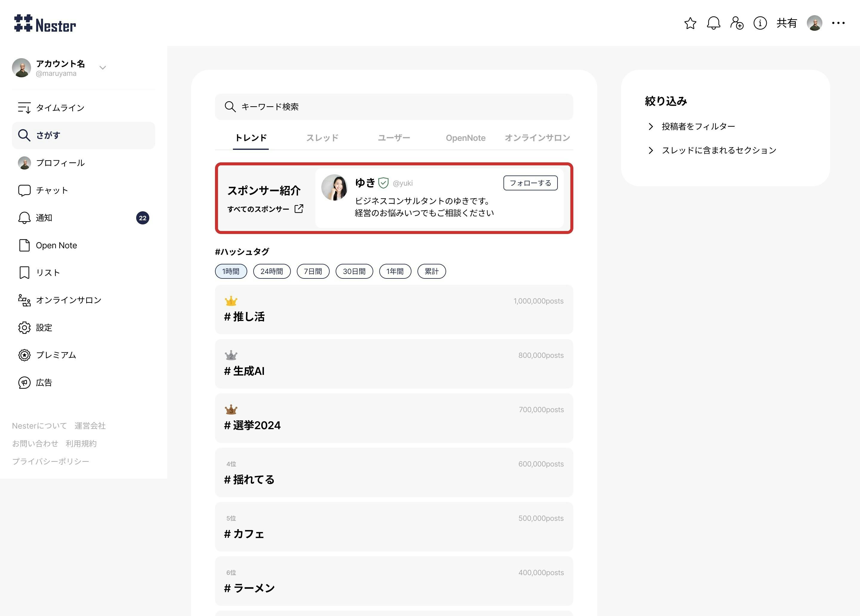860x616 pixels.
Task: Click the star favorite icon in header
Action: tap(690, 23)
